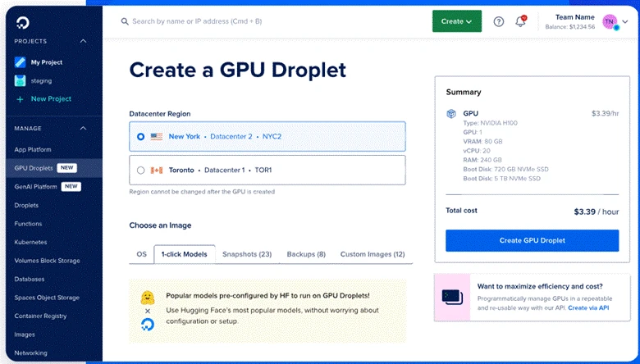
Task: Click the RAM: 240 GB line
Action: click(482, 160)
